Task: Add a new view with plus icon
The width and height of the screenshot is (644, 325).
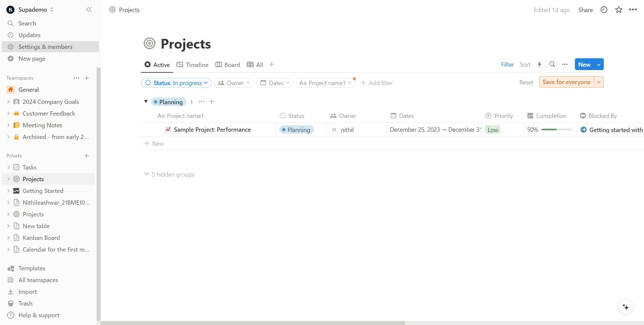Action: coord(272,64)
